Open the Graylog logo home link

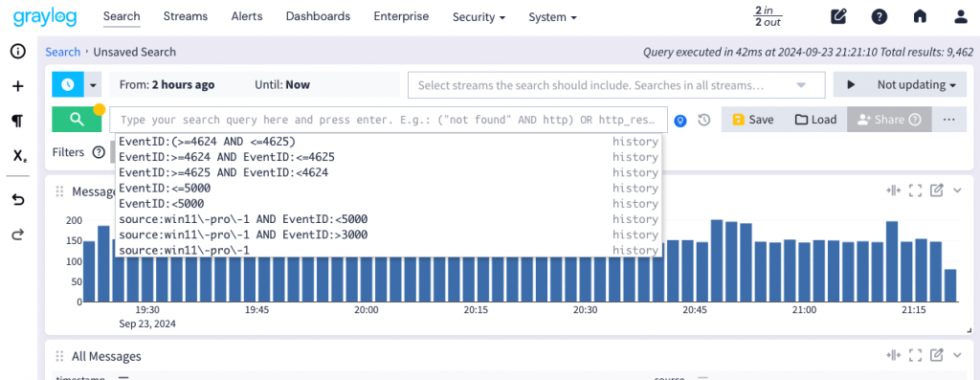pos(45,16)
